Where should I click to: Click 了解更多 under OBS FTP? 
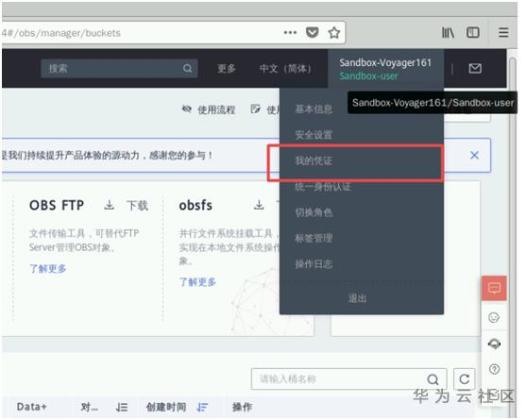tap(48, 268)
